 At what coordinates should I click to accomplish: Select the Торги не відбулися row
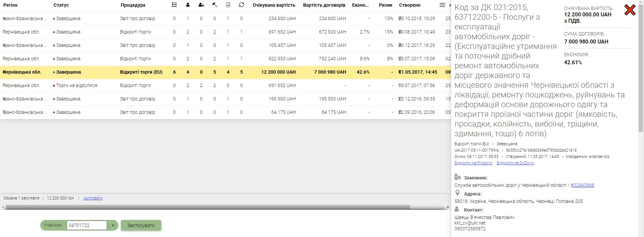(76, 85)
